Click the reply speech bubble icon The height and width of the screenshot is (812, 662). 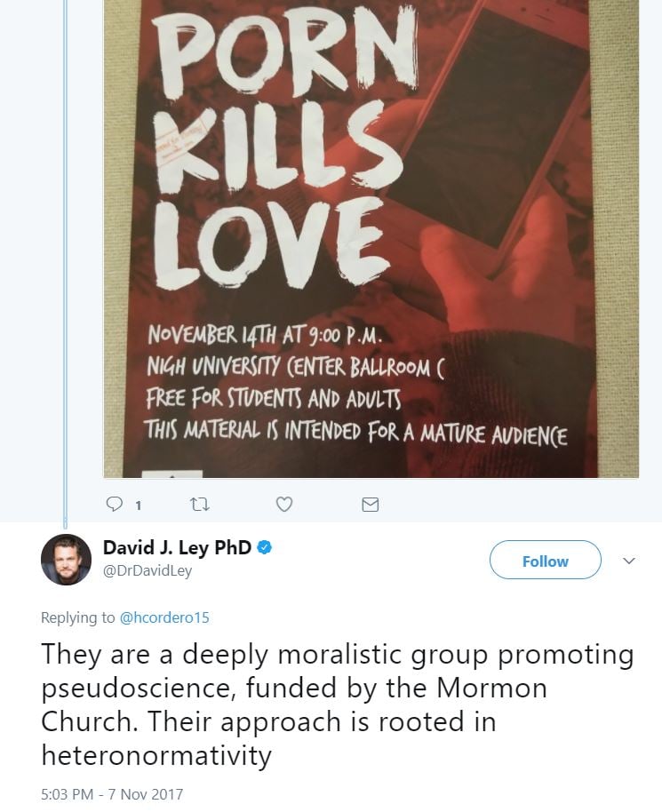coord(114,505)
